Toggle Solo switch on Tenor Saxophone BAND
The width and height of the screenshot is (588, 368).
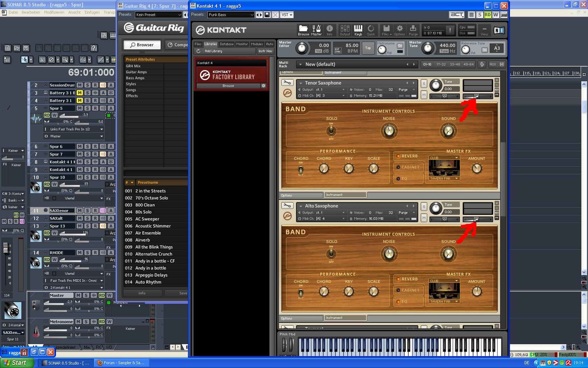point(331,131)
